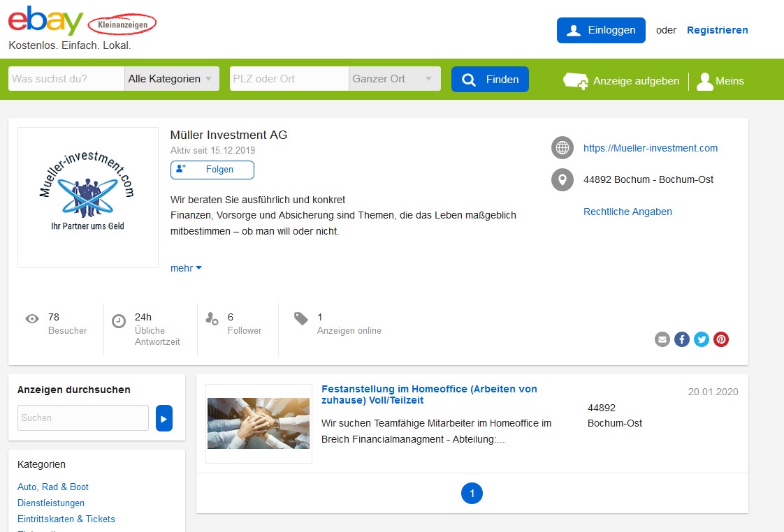
Task: Open the Registrieren link
Action: [x=717, y=30]
